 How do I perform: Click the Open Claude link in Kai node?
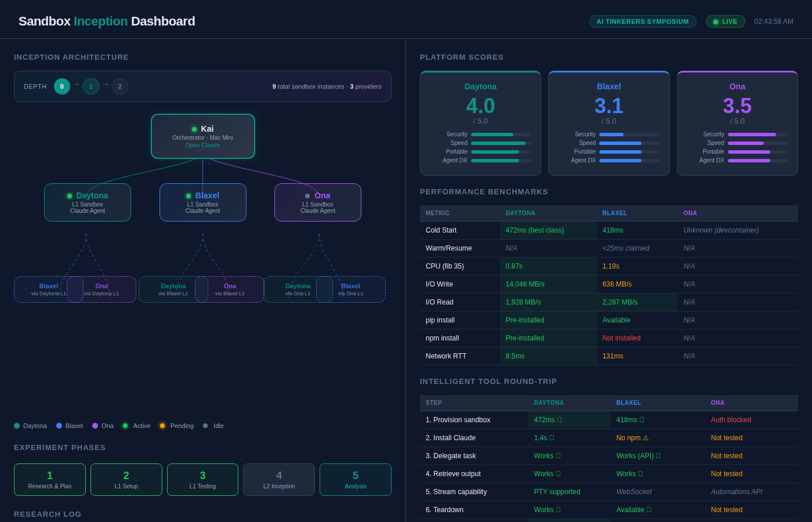click(202, 145)
